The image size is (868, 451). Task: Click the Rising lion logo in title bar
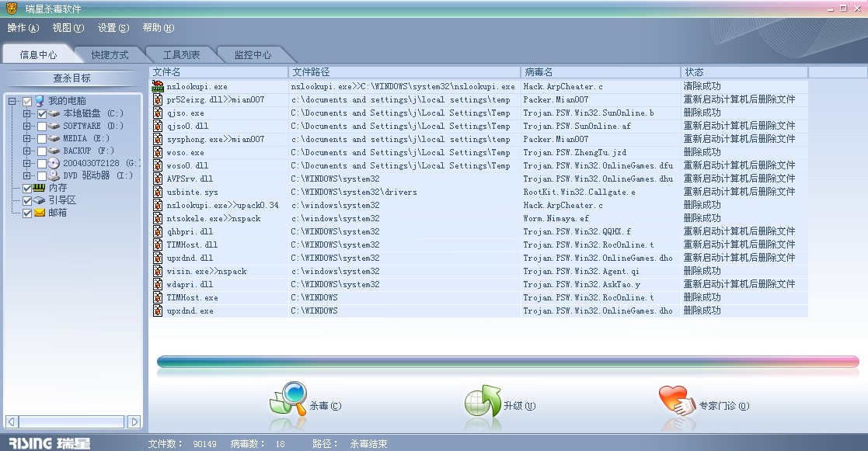[x=12, y=9]
